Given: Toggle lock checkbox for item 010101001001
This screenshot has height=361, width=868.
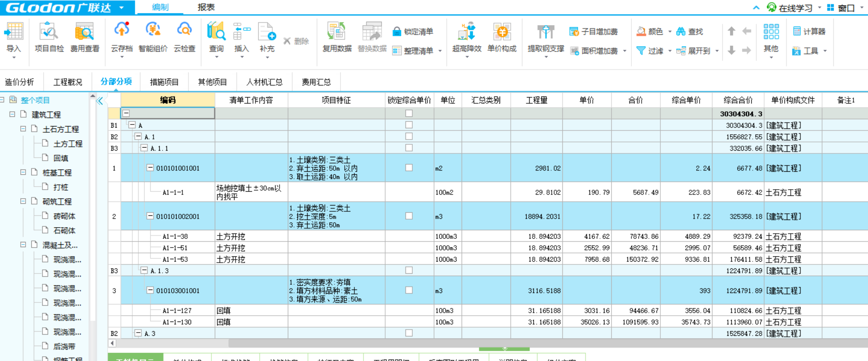Looking at the screenshot, I should pos(409,168).
